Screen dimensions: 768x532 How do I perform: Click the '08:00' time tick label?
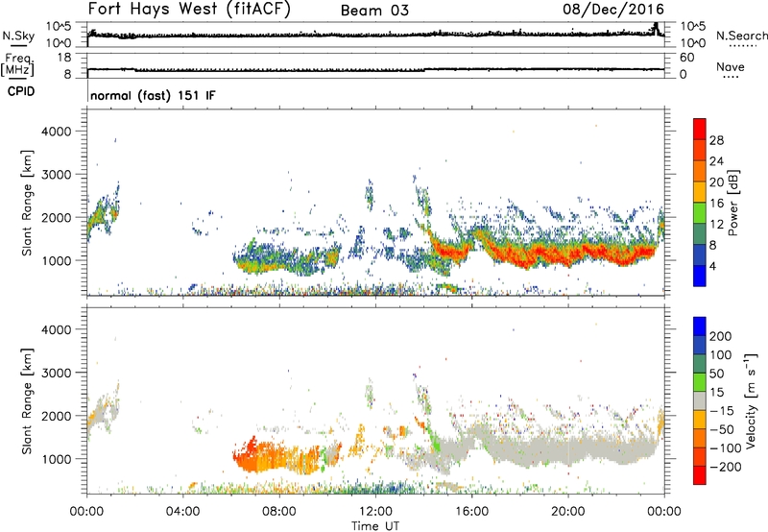click(279, 512)
